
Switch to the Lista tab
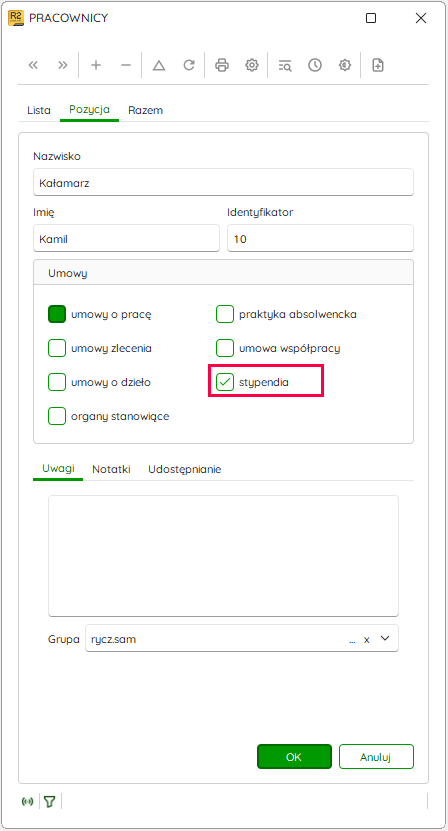coord(39,110)
